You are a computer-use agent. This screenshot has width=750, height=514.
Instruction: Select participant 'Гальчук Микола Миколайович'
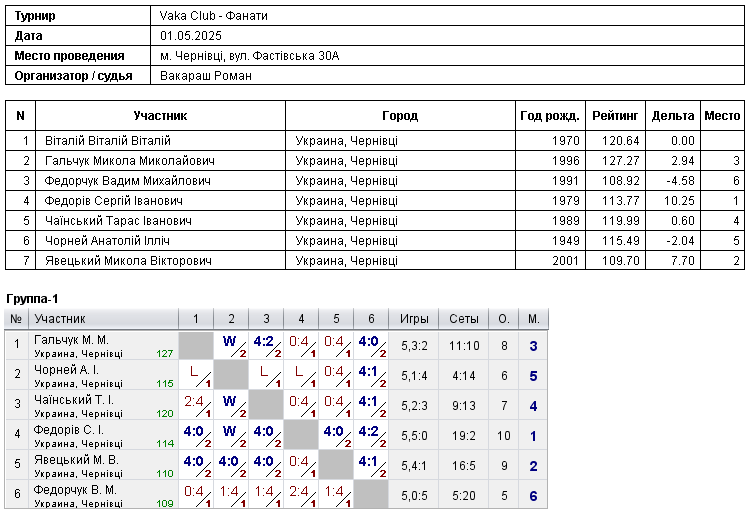[x=130, y=161]
